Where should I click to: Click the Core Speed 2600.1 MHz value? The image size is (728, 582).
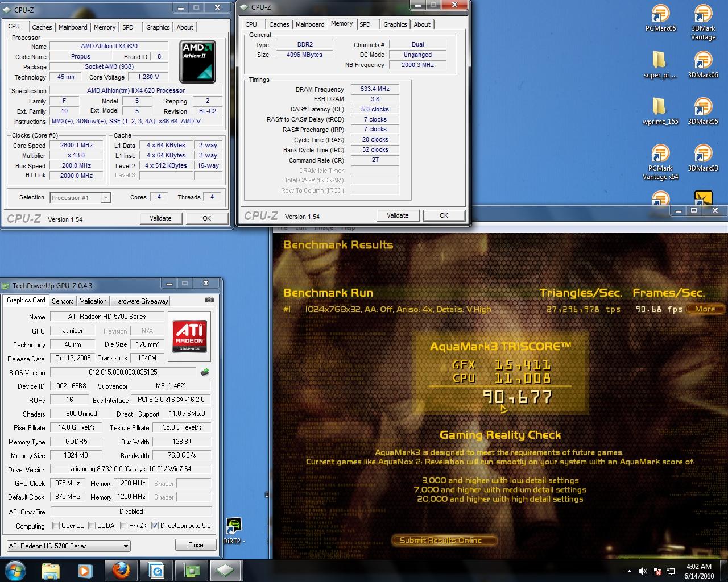76,145
